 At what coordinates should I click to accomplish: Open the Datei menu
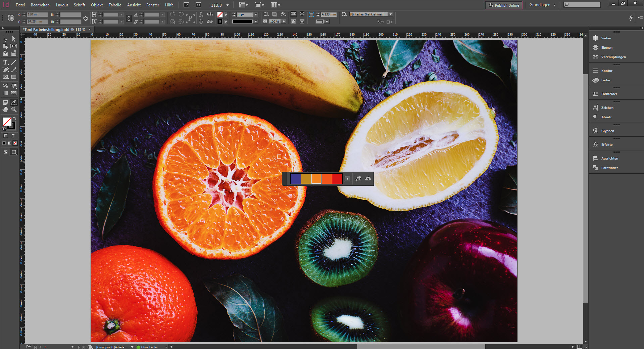[20, 5]
